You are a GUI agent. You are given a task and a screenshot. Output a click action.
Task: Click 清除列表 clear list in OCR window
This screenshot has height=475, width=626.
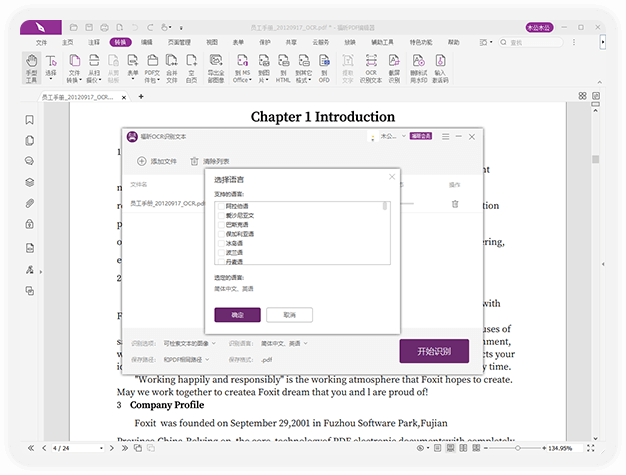click(x=210, y=161)
